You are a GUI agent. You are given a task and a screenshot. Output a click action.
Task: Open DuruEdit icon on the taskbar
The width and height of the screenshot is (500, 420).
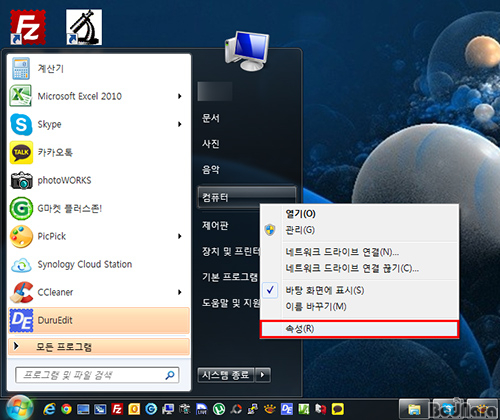point(287,409)
